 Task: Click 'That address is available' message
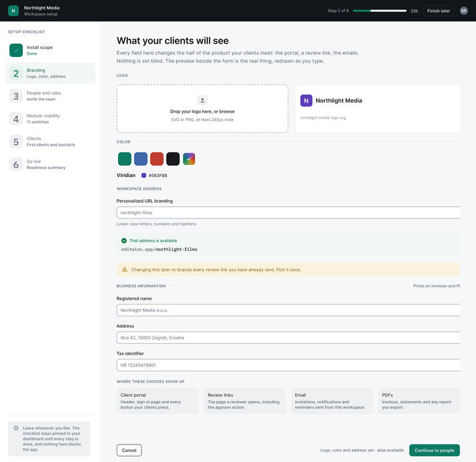[153, 241]
